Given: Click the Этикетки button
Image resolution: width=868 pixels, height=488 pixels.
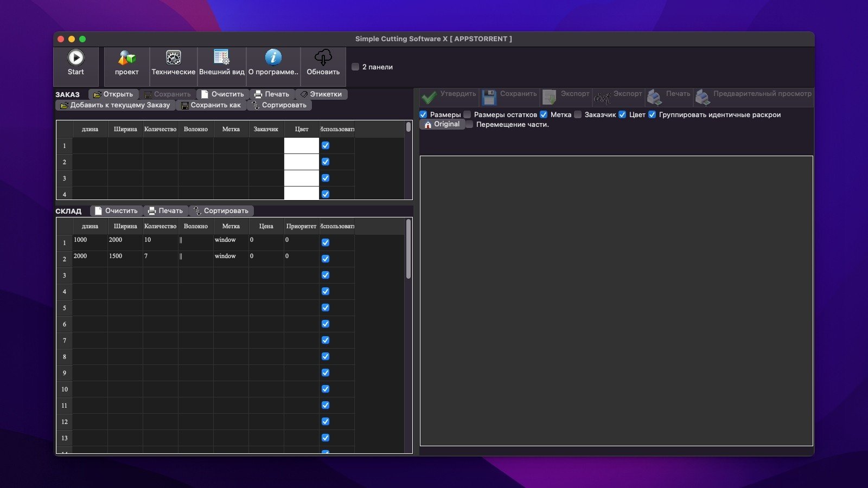Looking at the screenshot, I should coord(321,94).
